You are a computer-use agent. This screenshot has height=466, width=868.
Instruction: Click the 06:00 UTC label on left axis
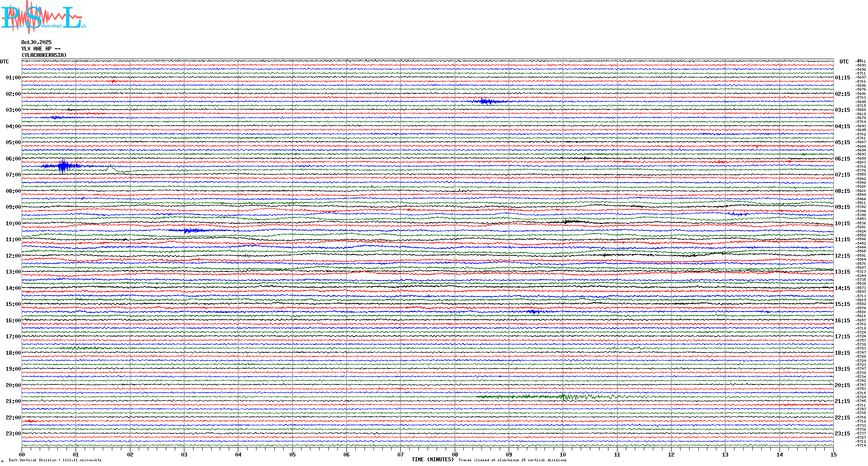click(13, 159)
